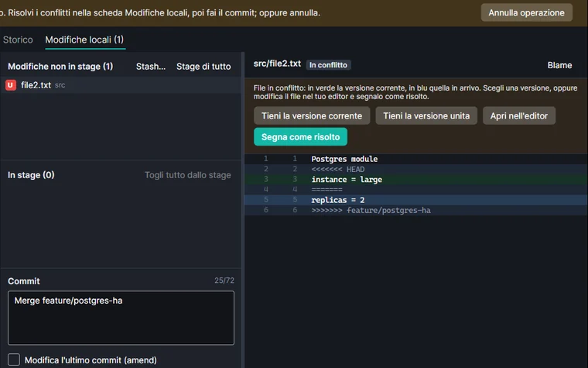Select file2.txt in unstaged changes
Image resolution: width=588 pixels, height=368 pixels.
tap(121, 85)
